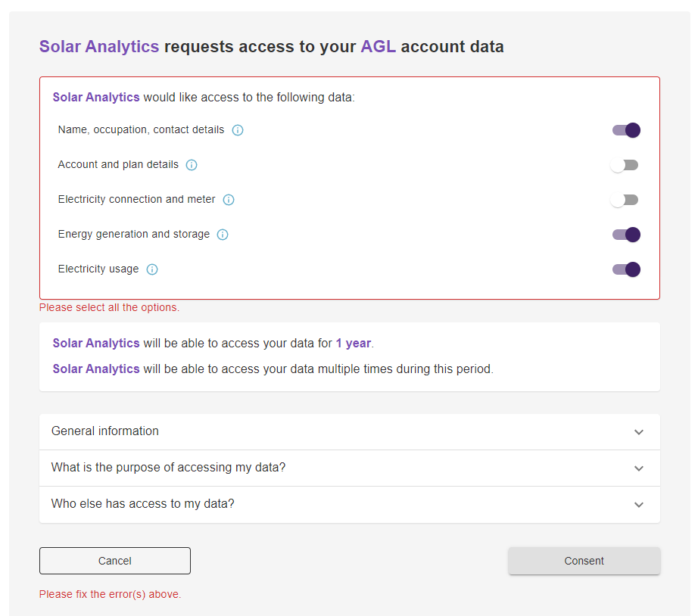Click the Cancel button
Screen dimensions: 698x616
(115, 561)
